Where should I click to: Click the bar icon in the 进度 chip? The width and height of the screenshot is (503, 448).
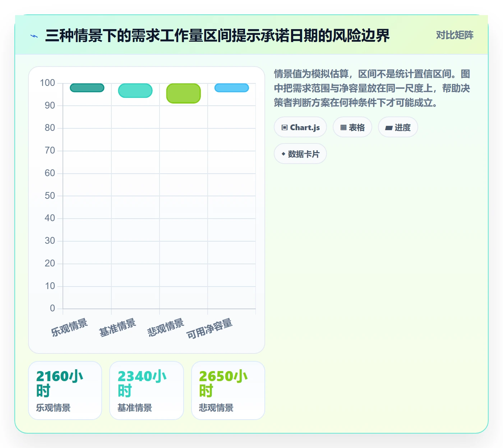coord(389,128)
